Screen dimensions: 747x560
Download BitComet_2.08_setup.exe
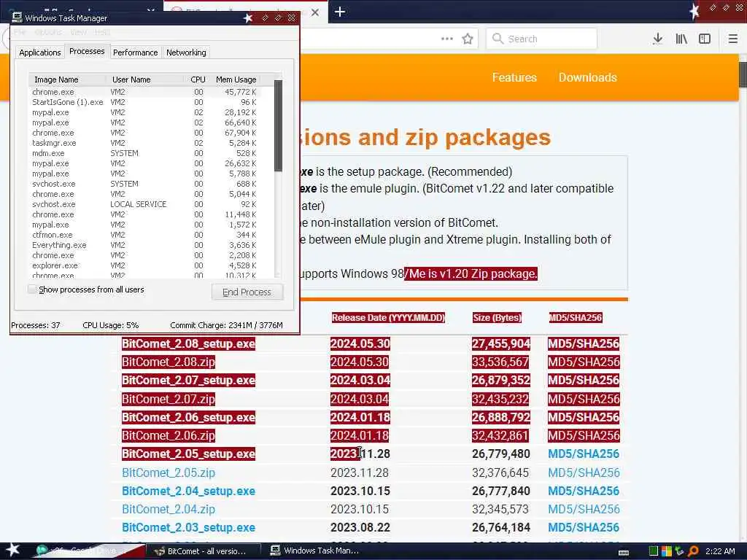[x=189, y=344]
